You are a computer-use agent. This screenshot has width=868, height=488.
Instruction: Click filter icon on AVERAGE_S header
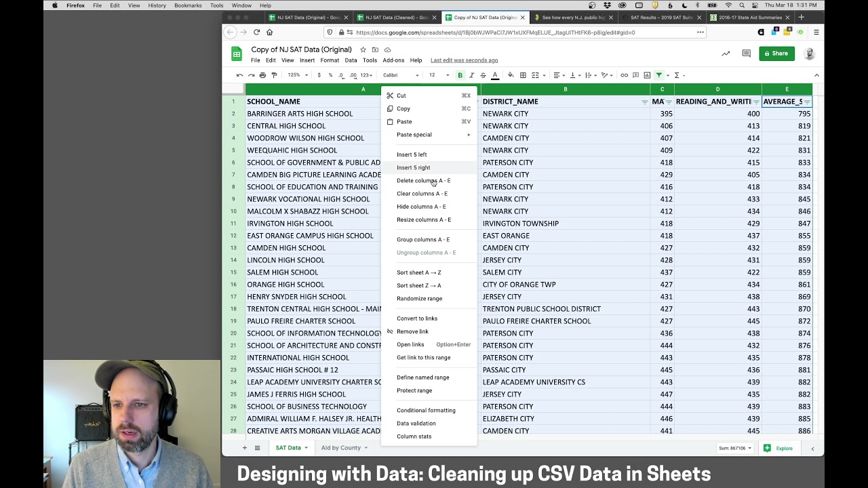click(807, 102)
